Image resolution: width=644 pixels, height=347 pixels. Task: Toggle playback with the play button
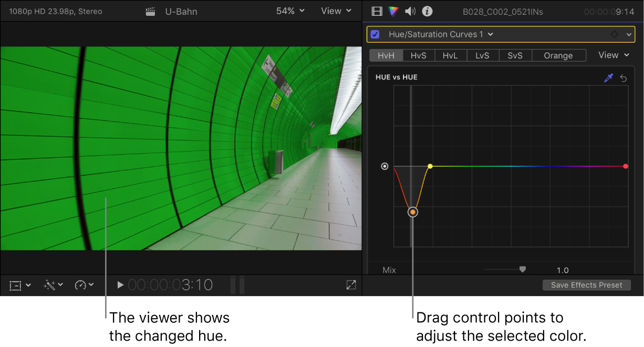(120, 285)
